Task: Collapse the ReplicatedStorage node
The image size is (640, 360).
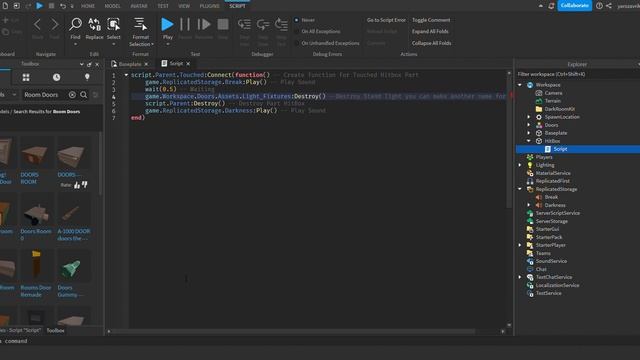Action: click(520, 189)
